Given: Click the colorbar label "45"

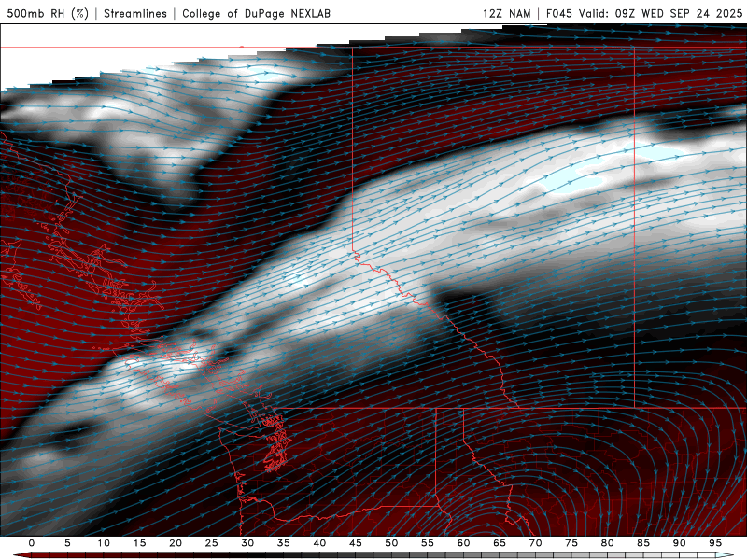Looking at the screenshot, I should (356, 543).
